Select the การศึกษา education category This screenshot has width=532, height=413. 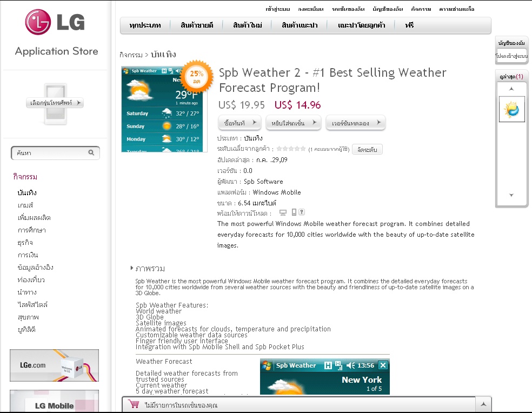31,230
